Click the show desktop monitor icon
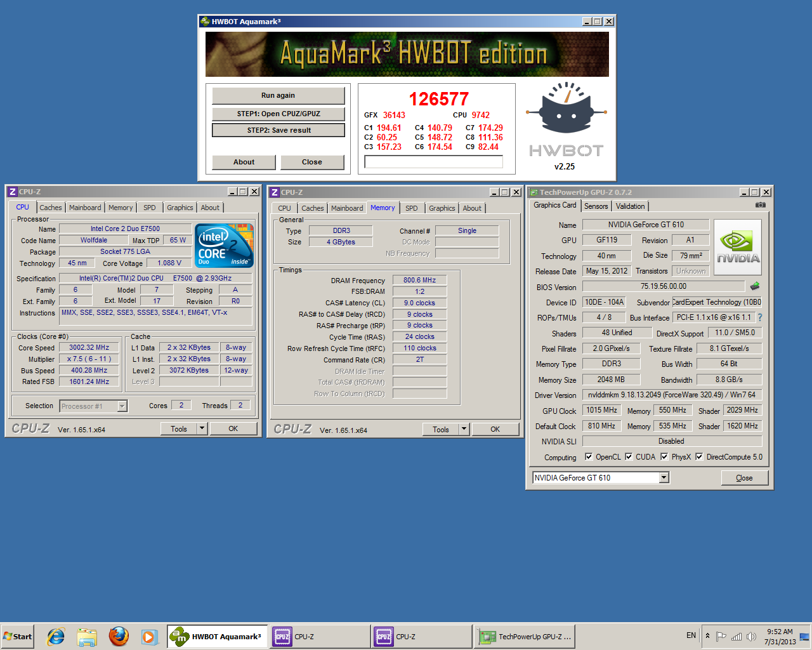This screenshot has height=650, width=812. point(804,636)
